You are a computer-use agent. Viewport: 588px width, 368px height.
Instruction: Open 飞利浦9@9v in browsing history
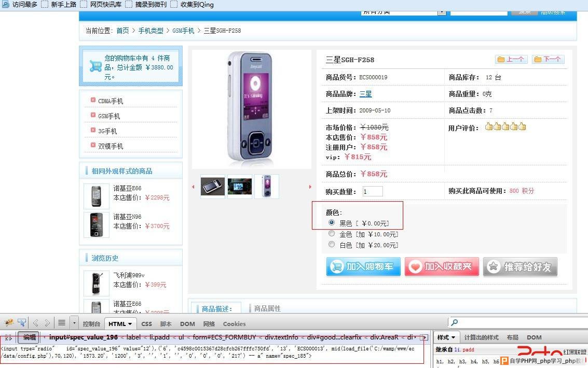(129, 275)
